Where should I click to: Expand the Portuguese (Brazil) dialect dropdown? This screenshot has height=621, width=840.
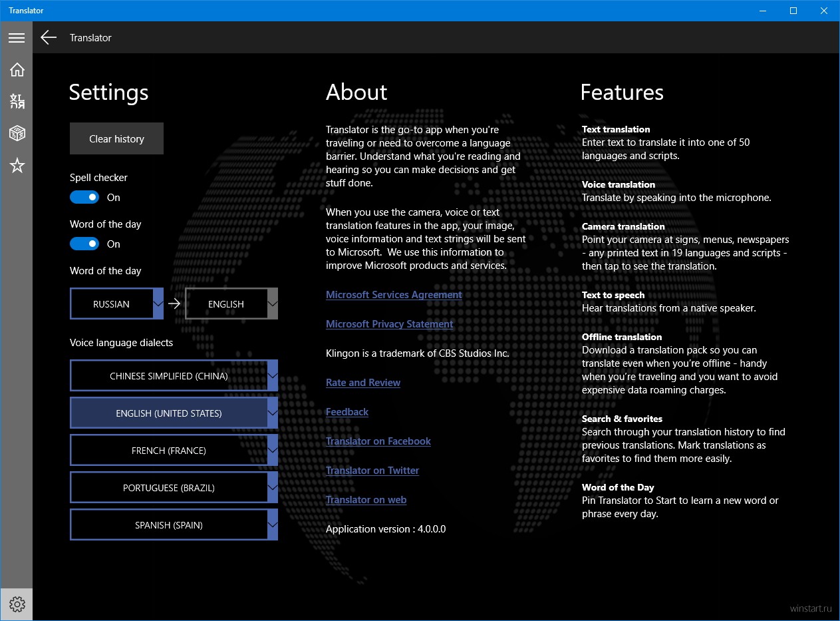coord(174,487)
